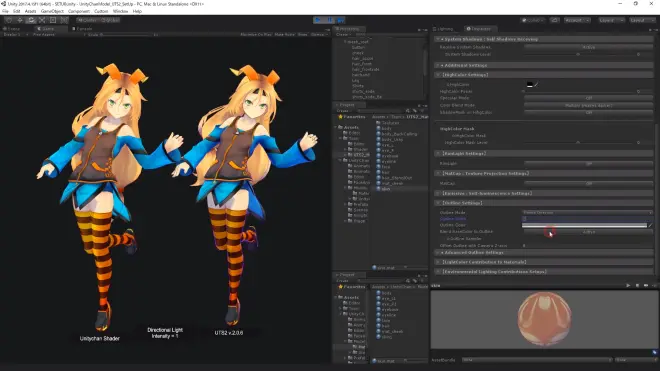Open the File menu
Image resolution: width=660 pixels, height=371 pixels.
[5, 11]
